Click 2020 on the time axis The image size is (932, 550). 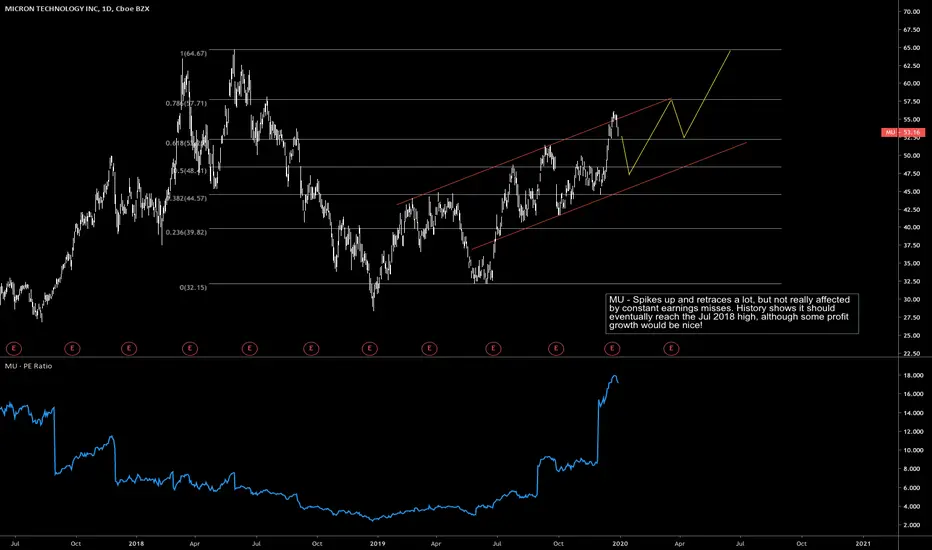(621, 543)
